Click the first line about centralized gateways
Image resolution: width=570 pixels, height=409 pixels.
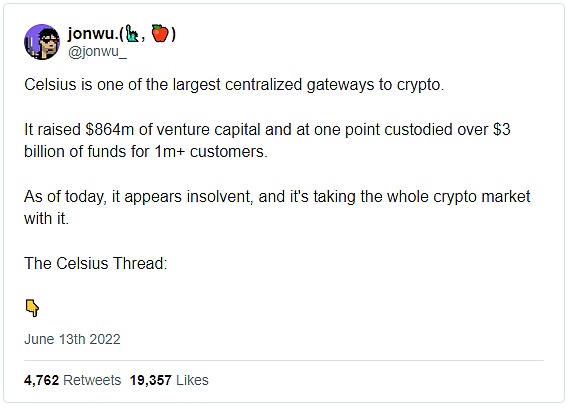234,85
